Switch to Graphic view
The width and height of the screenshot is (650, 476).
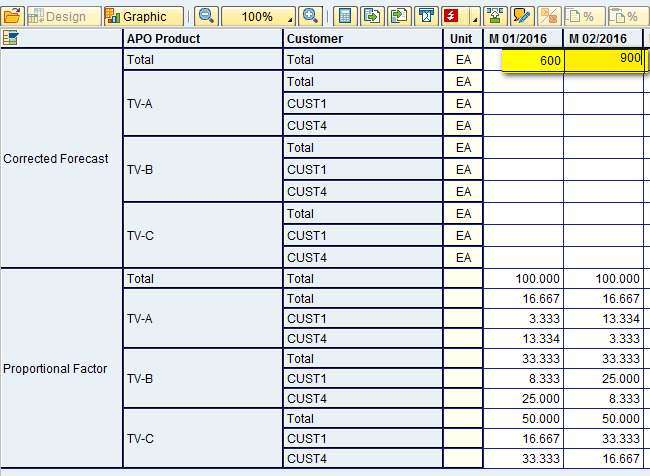coord(143,16)
